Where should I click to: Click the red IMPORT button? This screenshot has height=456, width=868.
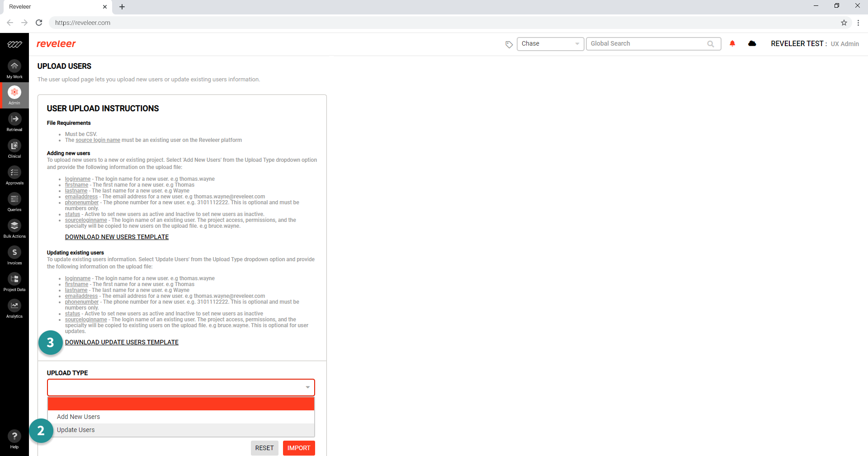click(299, 448)
